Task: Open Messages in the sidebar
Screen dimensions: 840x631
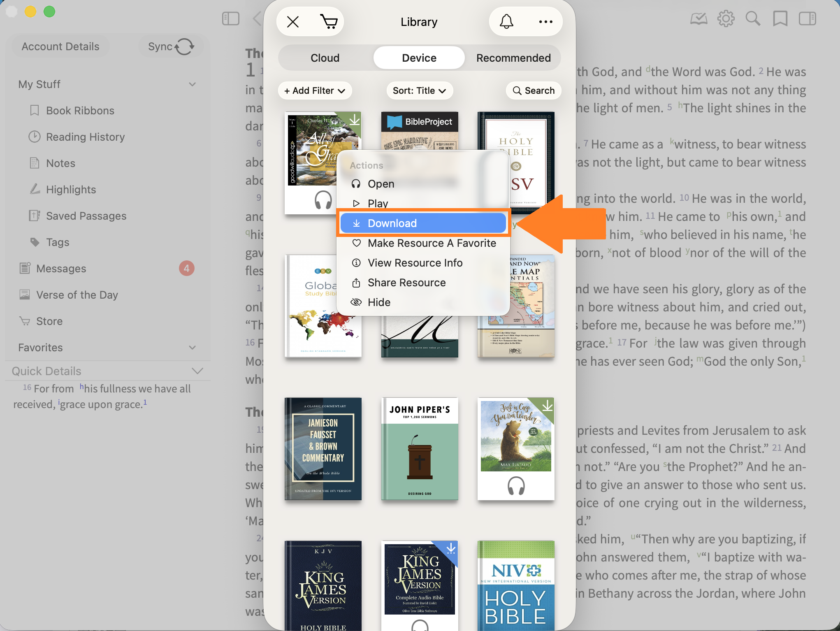Action: 61,269
